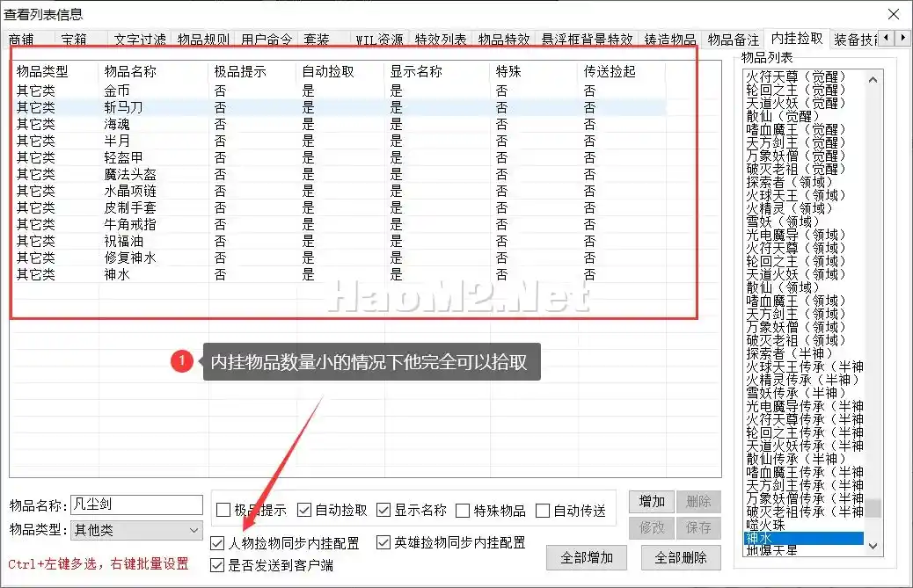913x588 pixels.
Task: Click the 全部删除 button
Action: 681,558
